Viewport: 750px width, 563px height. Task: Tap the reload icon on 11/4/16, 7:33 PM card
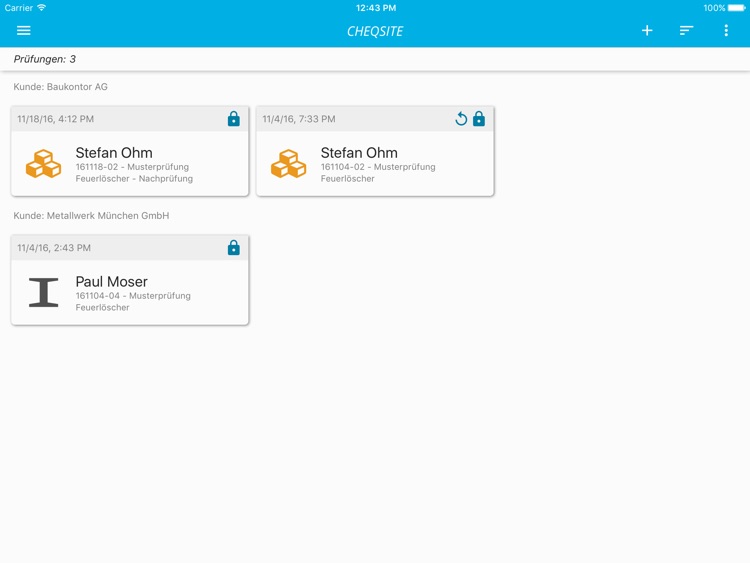pos(461,119)
